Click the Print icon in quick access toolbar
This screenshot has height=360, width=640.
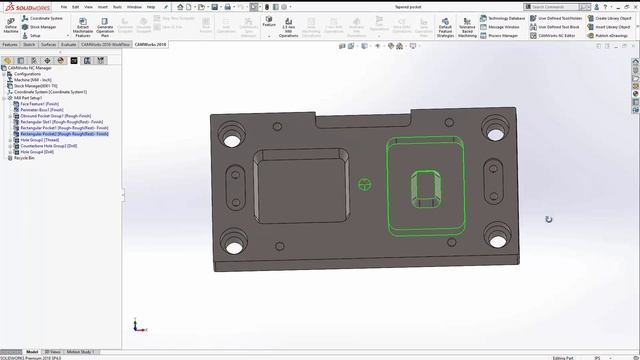coord(228,7)
